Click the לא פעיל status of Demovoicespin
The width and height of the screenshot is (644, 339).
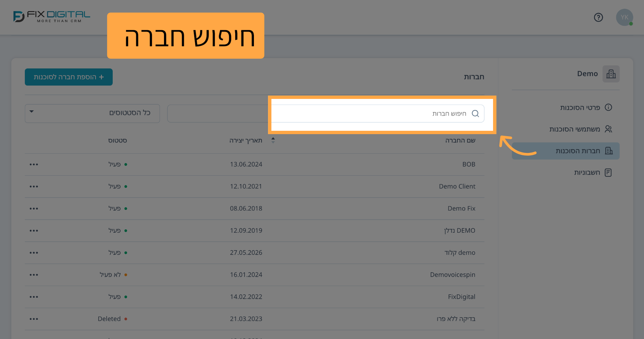coord(110,275)
